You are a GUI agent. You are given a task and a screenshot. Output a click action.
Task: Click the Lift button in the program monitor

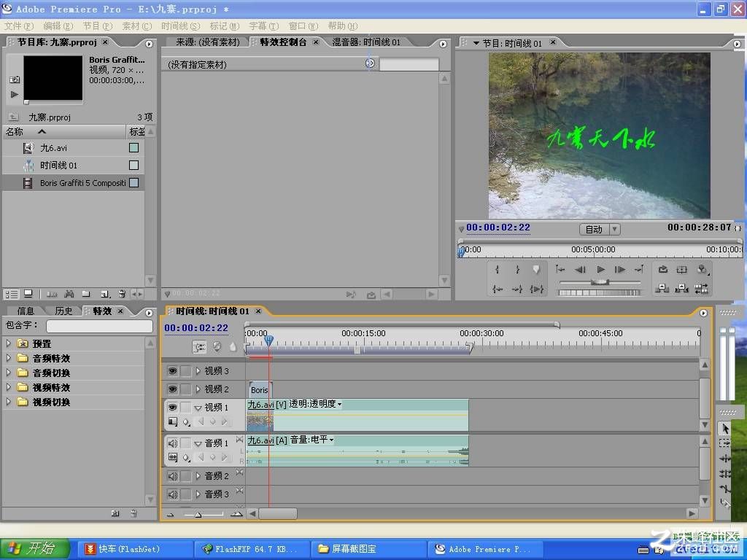662,289
